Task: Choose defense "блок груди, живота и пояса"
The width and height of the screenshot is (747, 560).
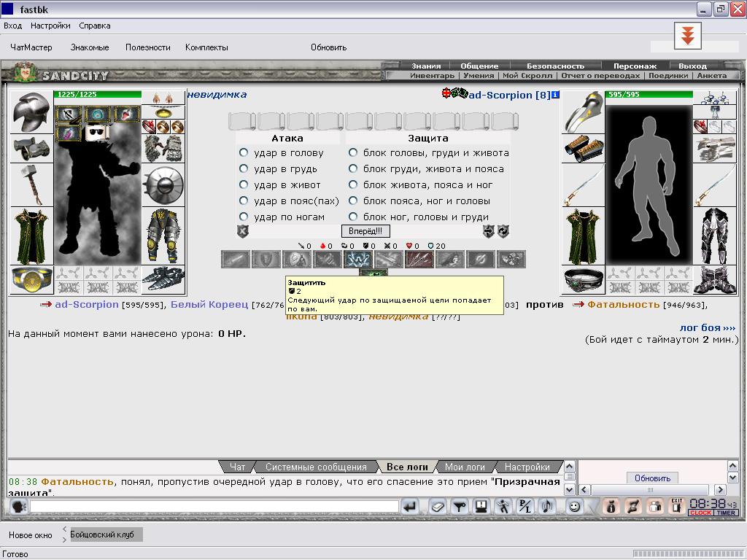Action: coord(353,169)
